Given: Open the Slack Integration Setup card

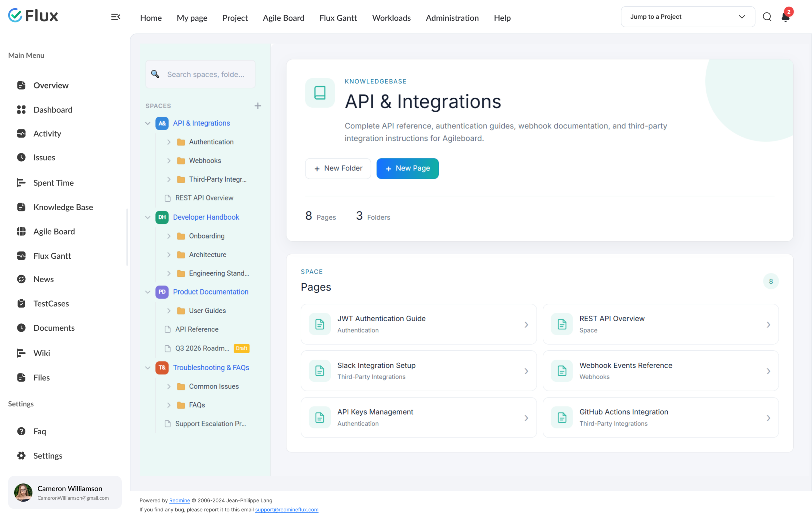Looking at the screenshot, I should click(x=418, y=371).
